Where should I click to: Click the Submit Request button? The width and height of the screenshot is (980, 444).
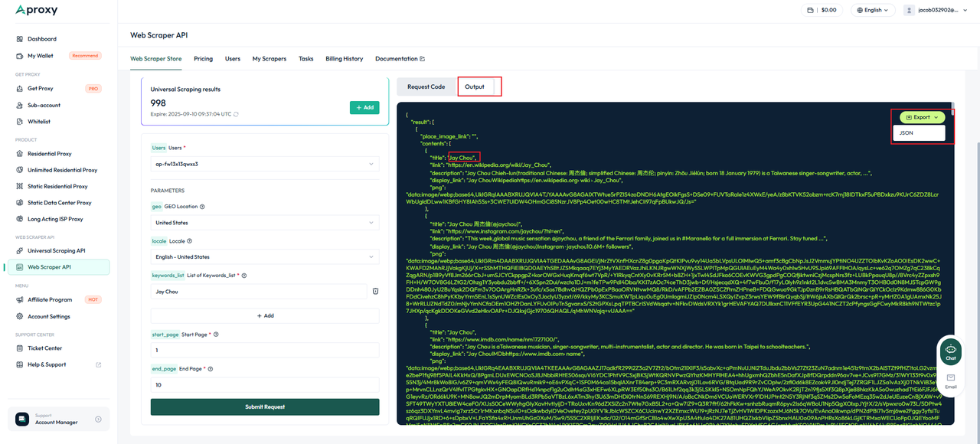pyautogui.click(x=265, y=406)
